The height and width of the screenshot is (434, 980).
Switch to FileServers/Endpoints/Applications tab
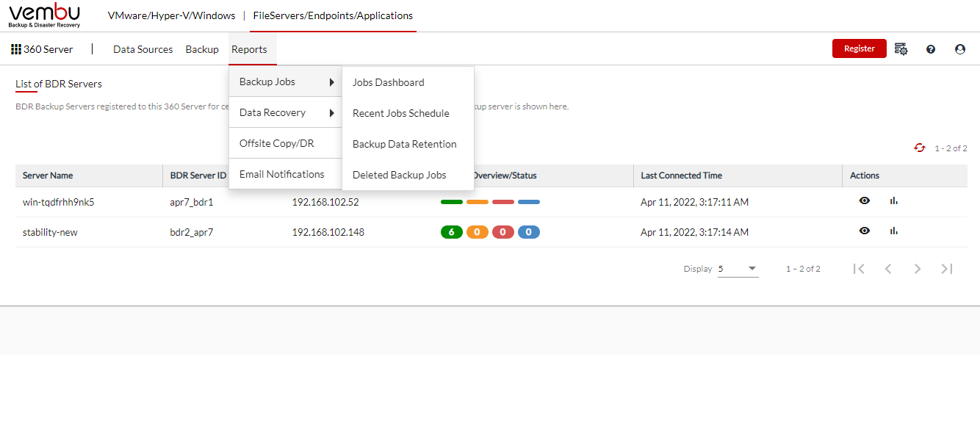tap(333, 15)
